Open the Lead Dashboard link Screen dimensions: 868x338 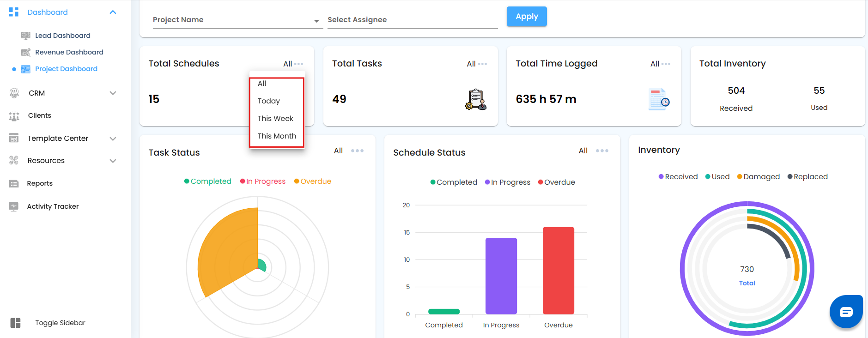pos(62,36)
